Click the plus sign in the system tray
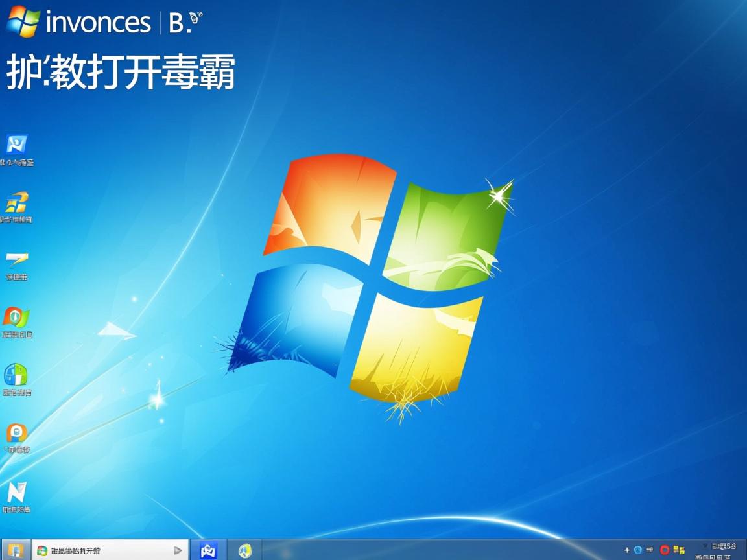747x560 pixels. pos(626,550)
